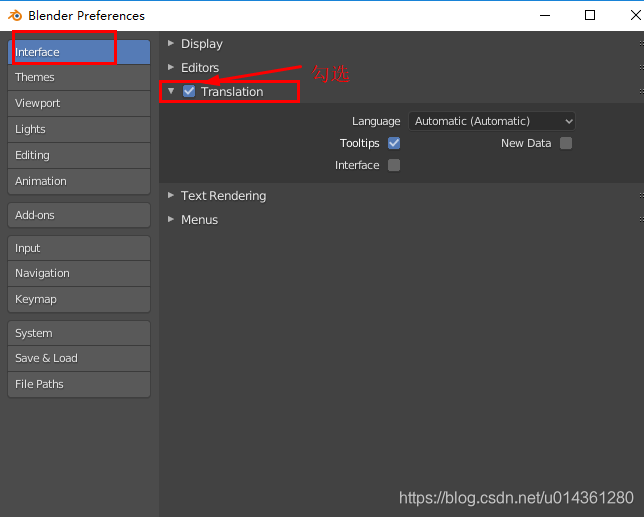
Task: Click the Editors panel title
Action: tap(200, 67)
